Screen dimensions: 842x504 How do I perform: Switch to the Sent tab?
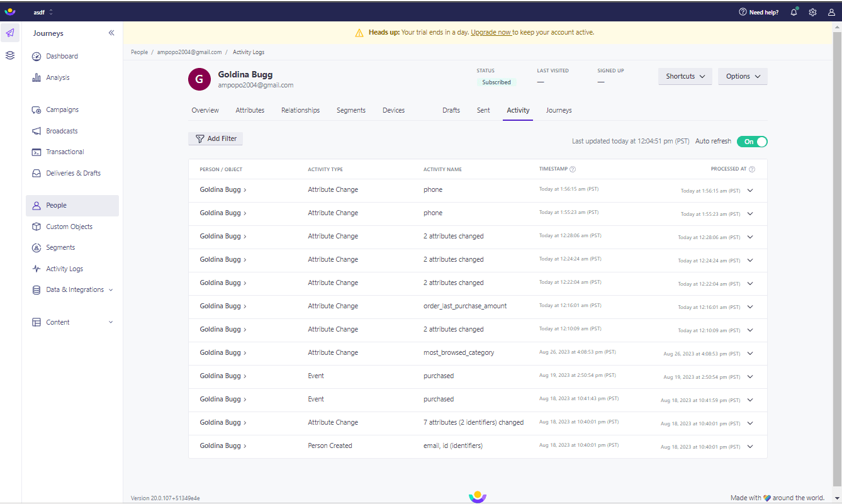(483, 110)
